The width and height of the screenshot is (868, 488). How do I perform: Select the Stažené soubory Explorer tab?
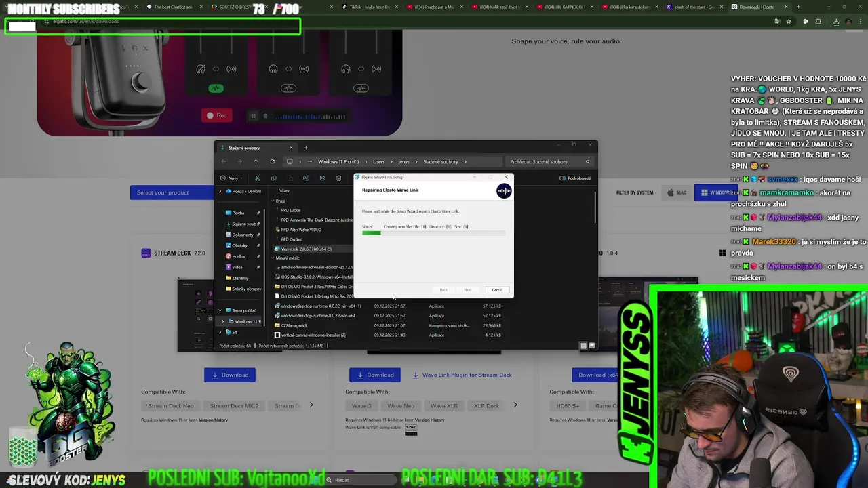coord(256,148)
